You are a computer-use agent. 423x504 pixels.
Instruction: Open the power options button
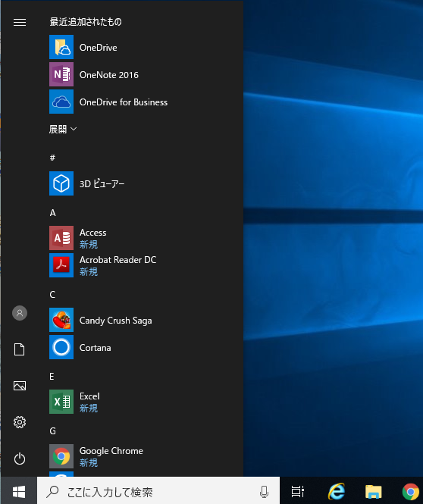click(20, 459)
